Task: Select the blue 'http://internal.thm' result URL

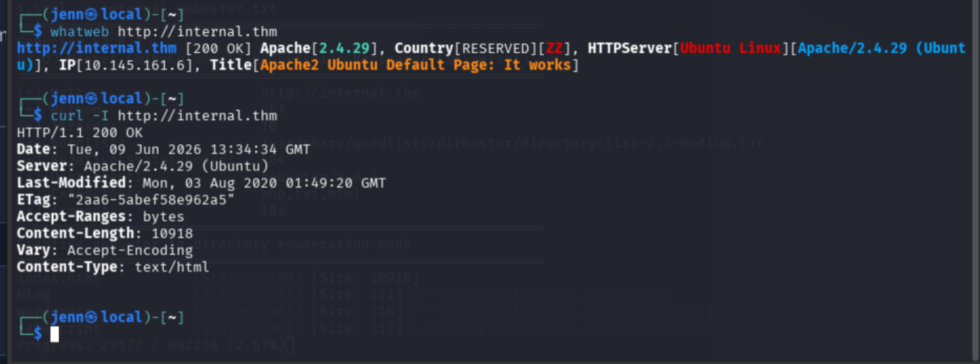Action: [97, 48]
